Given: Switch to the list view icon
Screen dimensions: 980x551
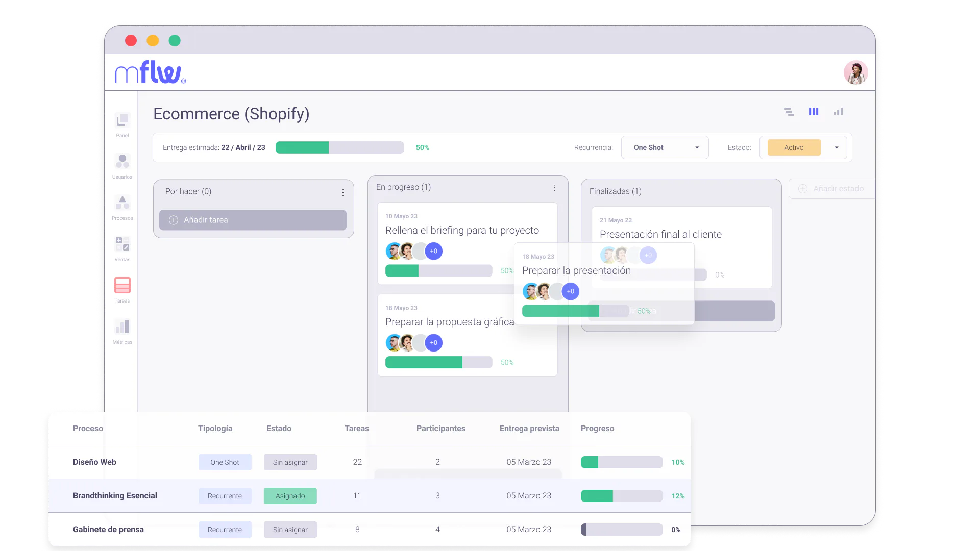Looking at the screenshot, I should pos(789,111).
